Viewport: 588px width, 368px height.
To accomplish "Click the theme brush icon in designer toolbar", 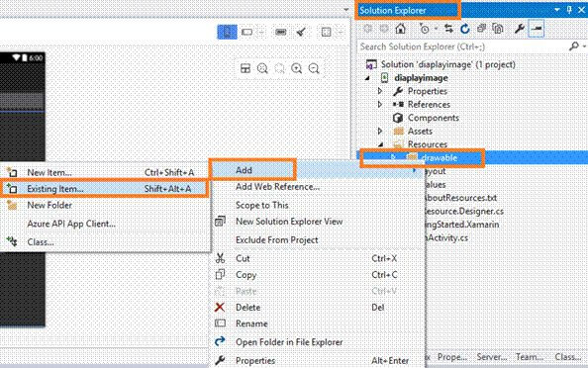I will pos(301,33).
